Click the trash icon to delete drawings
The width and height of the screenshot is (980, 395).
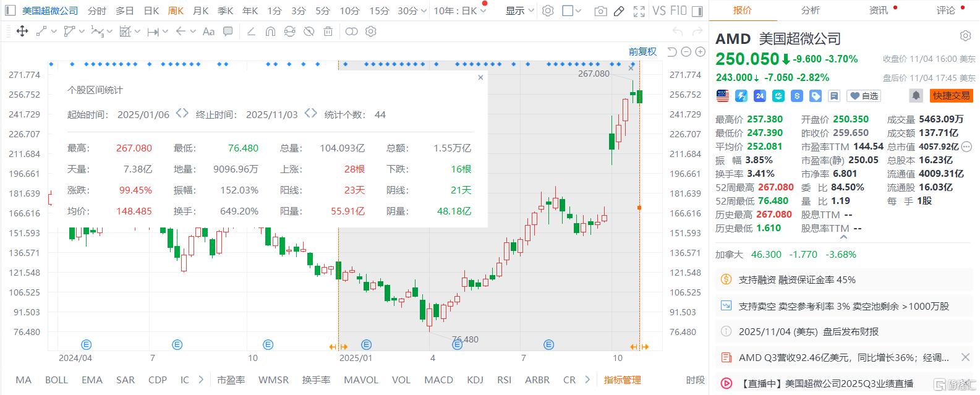point(328,32)
